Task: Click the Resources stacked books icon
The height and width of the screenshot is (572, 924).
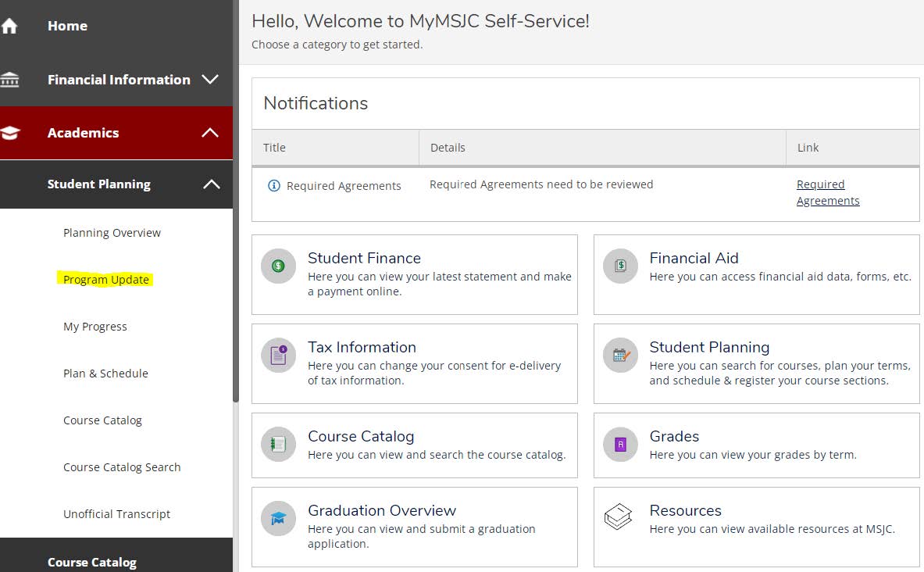Action: (619, 517)
